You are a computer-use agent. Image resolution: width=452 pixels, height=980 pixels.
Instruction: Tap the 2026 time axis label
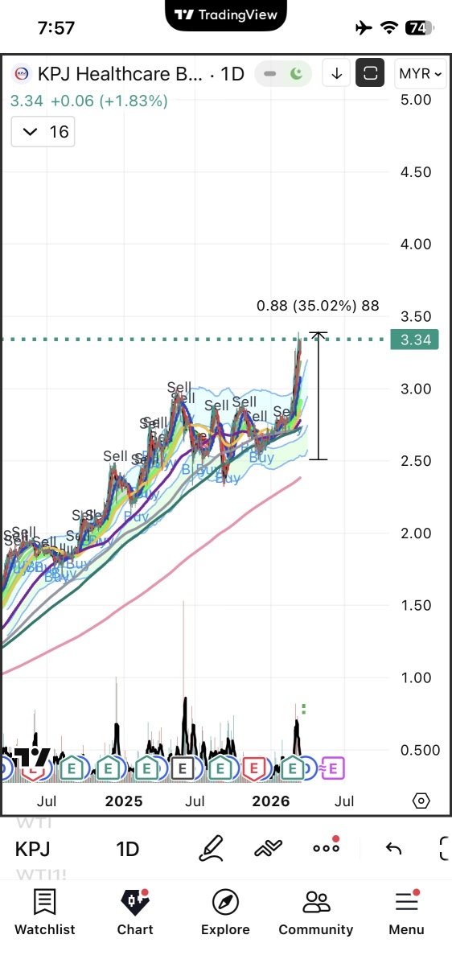(271, 801)
